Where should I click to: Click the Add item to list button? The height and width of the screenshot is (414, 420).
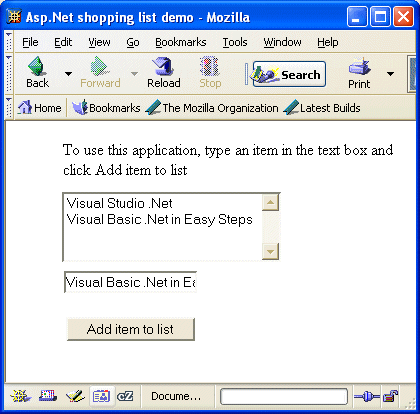click(x=131, y=329)
